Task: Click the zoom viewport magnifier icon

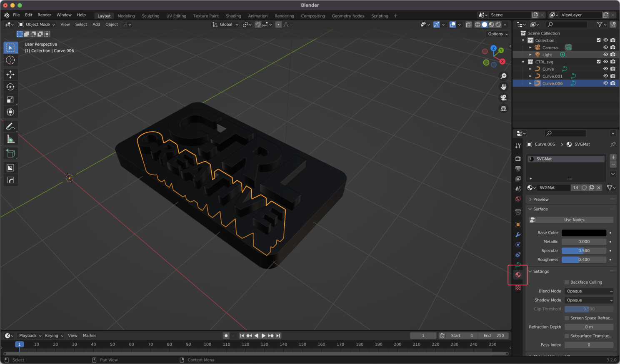Action: point(503,76)
